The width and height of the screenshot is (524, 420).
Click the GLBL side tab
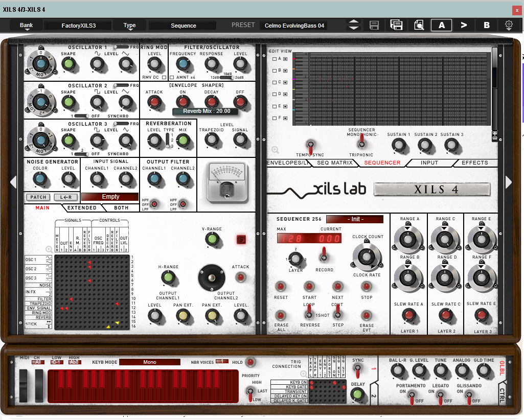502,368
